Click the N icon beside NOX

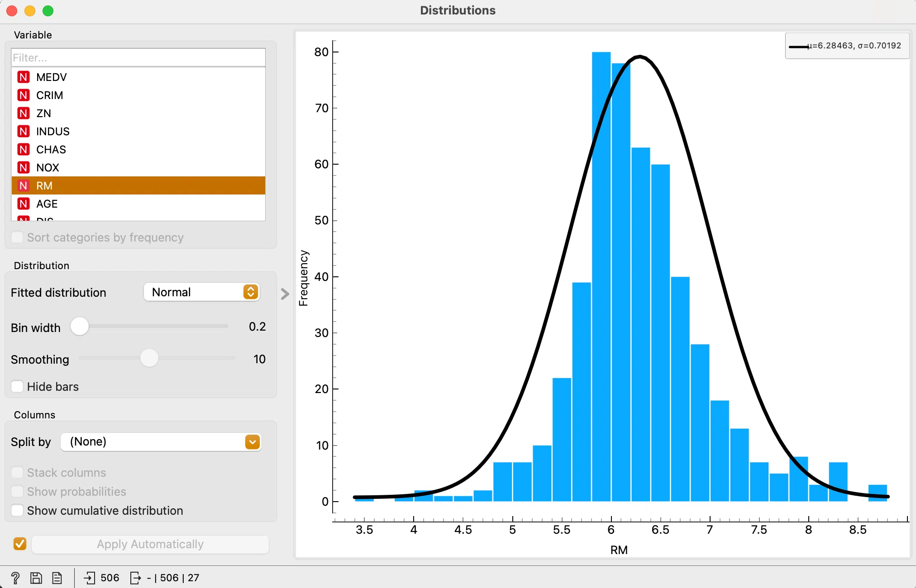pos(24,168)
